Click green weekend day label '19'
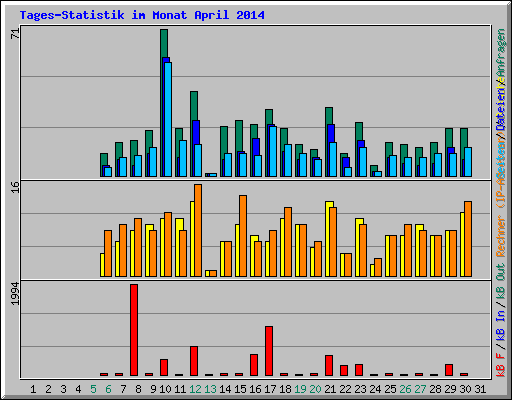512x400 pixels. [x=300, y=389]
